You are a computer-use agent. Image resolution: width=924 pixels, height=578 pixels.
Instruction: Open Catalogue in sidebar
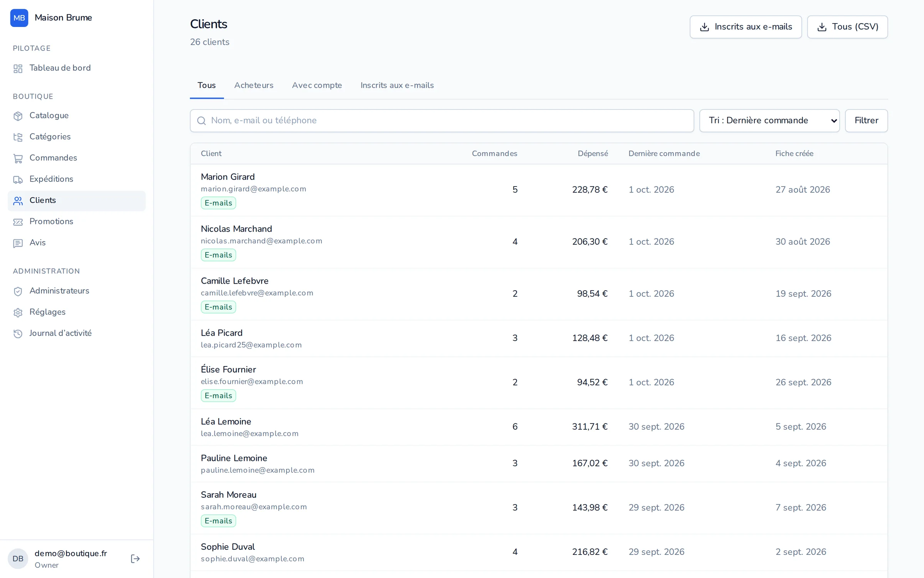coord(77,116)
